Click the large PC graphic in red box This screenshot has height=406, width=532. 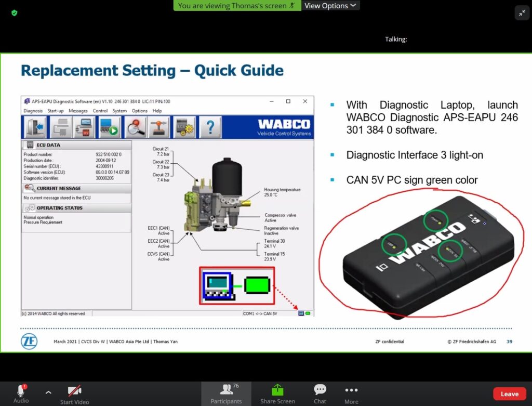[x=218, y=286]
